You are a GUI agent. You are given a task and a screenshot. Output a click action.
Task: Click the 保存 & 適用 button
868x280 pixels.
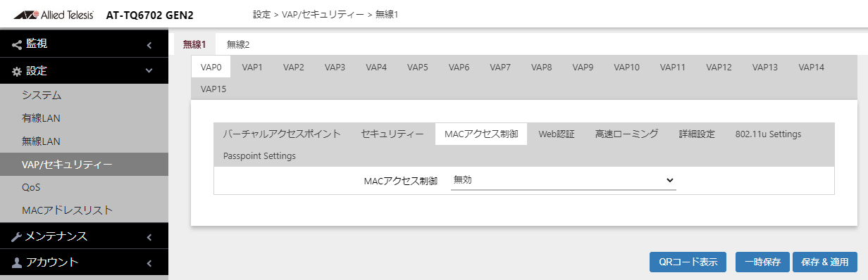[x=825, y=262]
